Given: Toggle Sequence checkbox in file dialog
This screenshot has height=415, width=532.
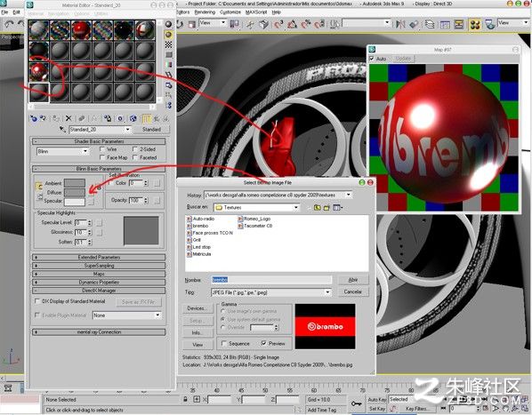Looking at the screenshot, I should tap(224, 344).
